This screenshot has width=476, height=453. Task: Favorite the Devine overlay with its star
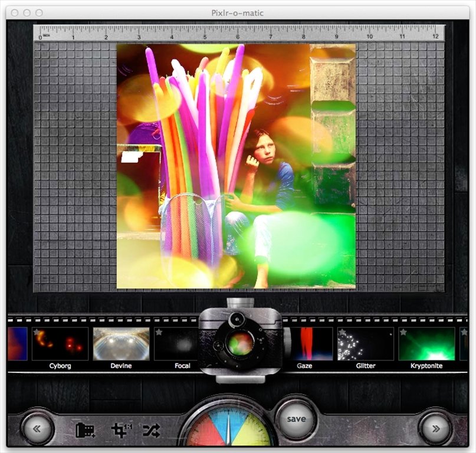click(x=98, y=332)
